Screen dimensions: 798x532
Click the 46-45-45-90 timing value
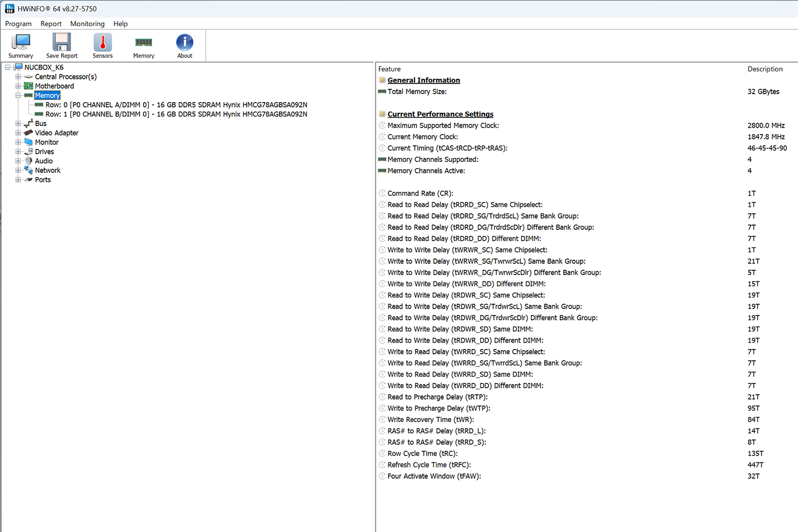click(x=767, y=148)
